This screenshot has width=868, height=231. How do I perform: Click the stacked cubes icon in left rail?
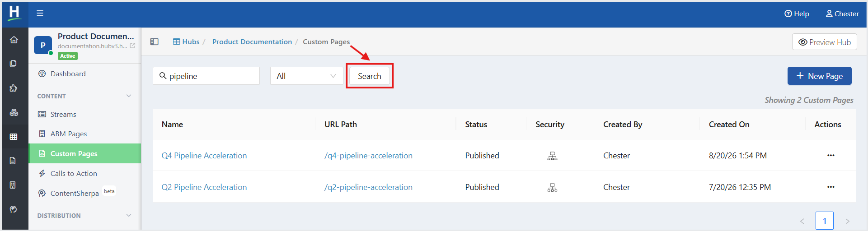pyautogui.click(x=14, y=112)
